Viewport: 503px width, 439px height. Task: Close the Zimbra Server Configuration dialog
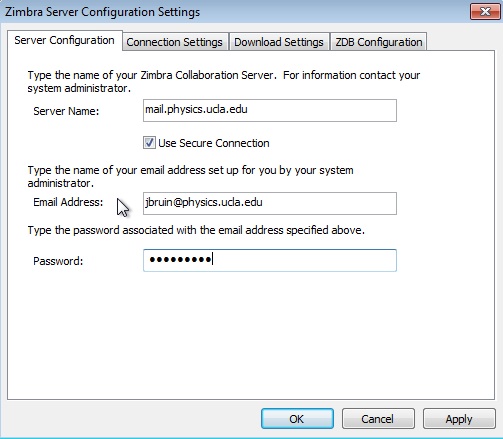(485, 12)
